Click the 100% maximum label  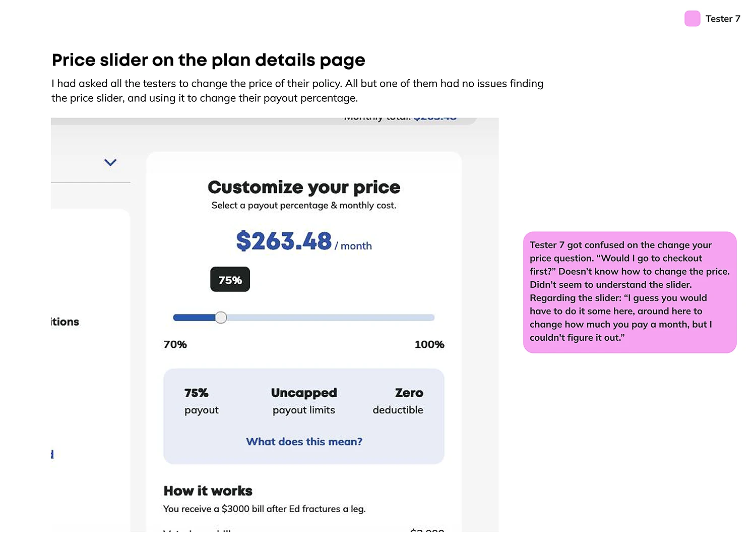(429, 345)
